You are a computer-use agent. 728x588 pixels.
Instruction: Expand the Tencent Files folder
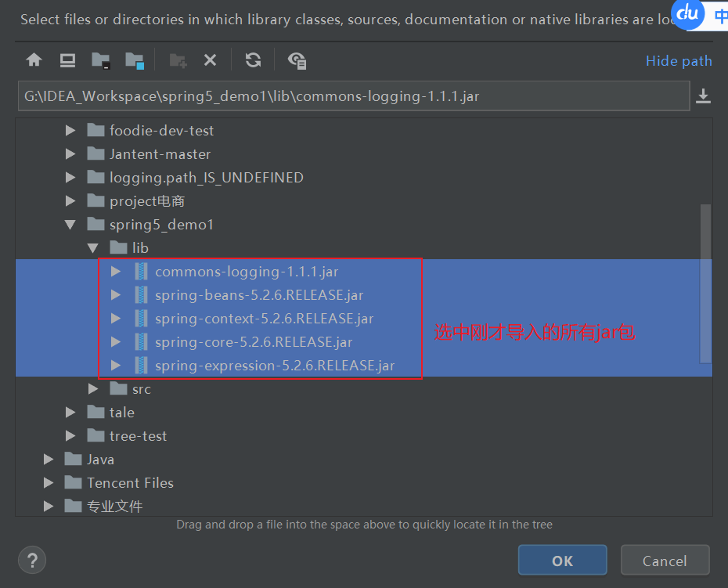pyautogui.click(x=48, y=482)
